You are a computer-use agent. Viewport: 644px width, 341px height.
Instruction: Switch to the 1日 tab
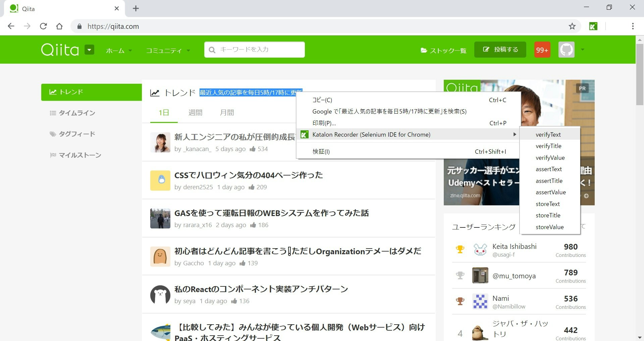click(x=164, y=113)
